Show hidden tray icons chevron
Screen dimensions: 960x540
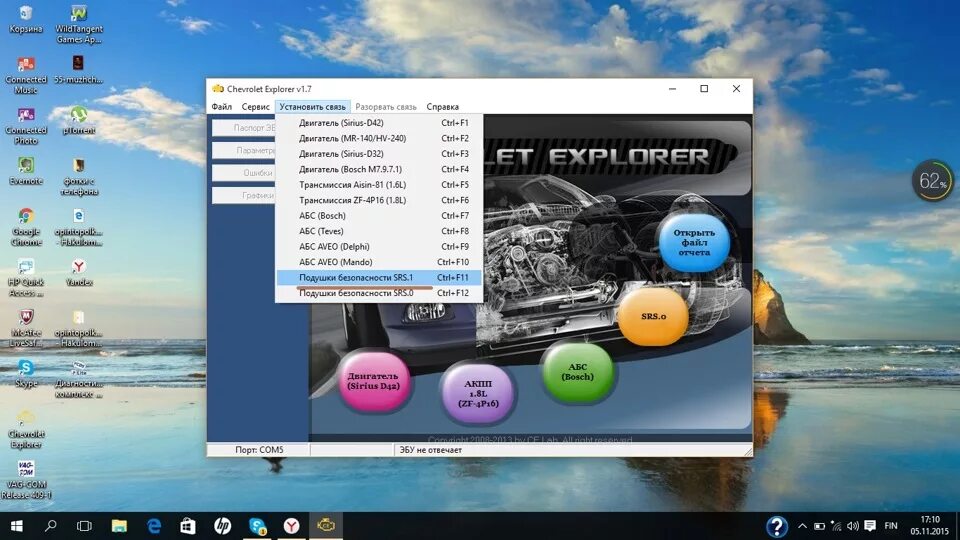tap(802, 526)
